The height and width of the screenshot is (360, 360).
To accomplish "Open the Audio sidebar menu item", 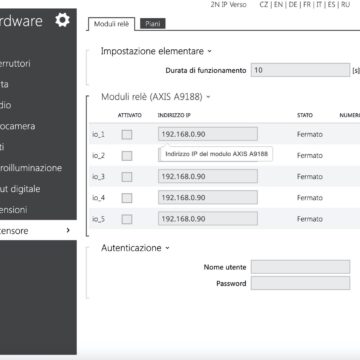I will [x=6, y=105].
